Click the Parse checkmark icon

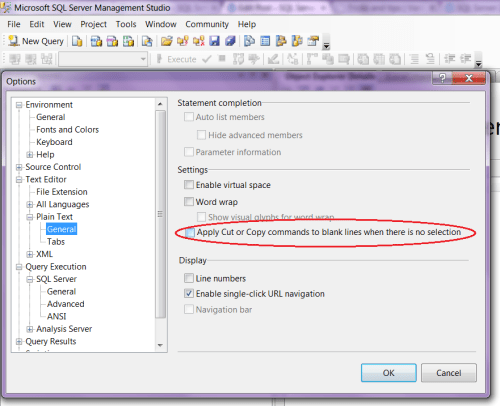tap(207, 59)
